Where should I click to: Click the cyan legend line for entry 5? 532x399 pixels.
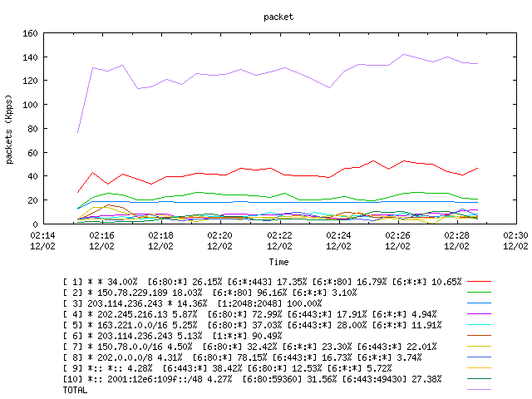(479, 325)
